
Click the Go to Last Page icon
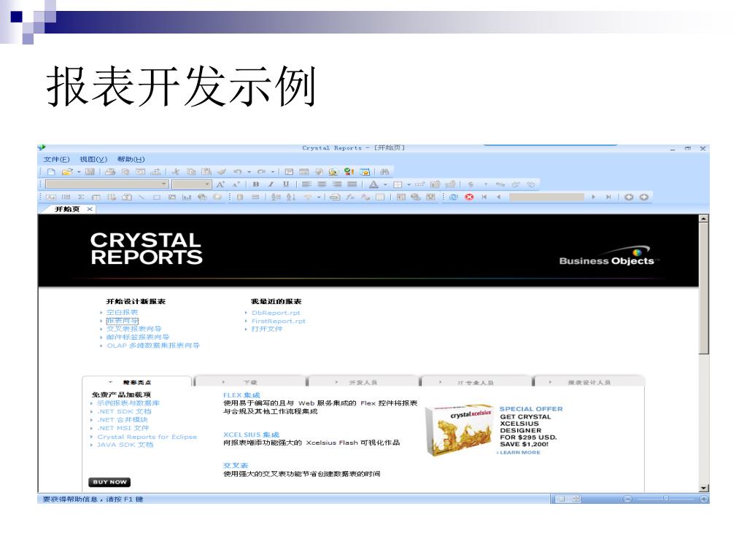pyautogui.click(x=608, y=197)
